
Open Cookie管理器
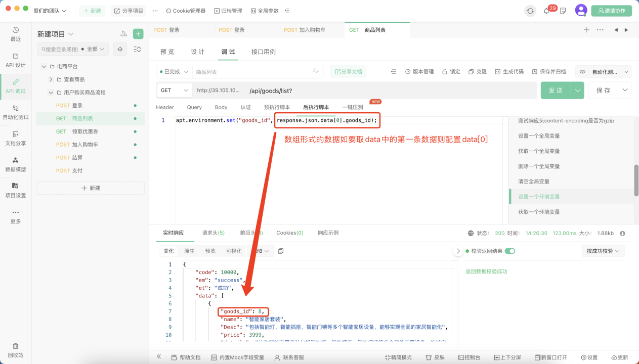coord(186,11)
